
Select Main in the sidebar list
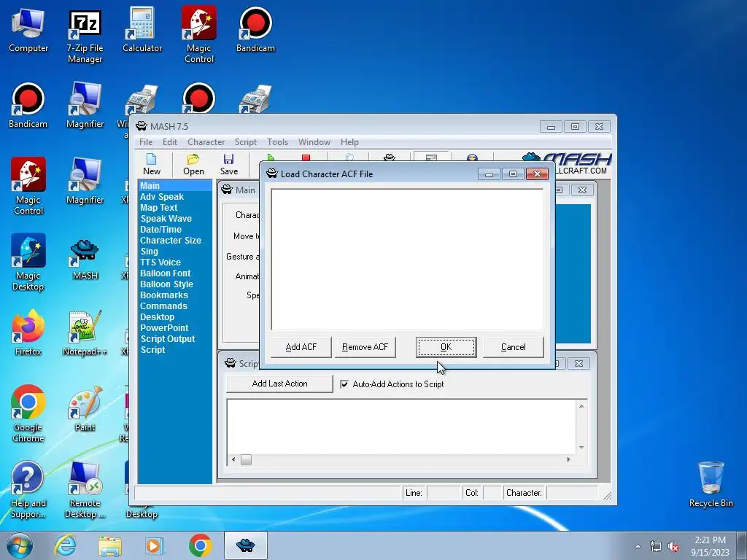click(175, 186)
